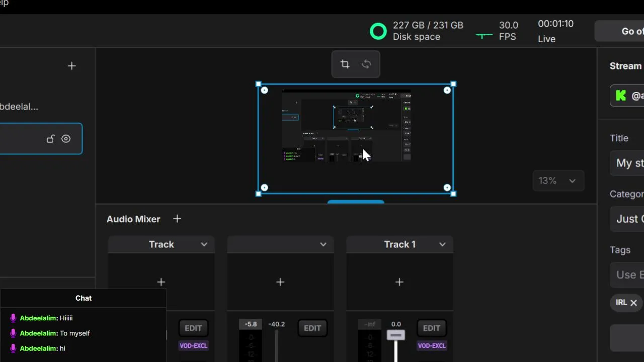Select the crop tool above the canvas
The width and height of the screenshot is (644, 362).
tap(345, 64)
